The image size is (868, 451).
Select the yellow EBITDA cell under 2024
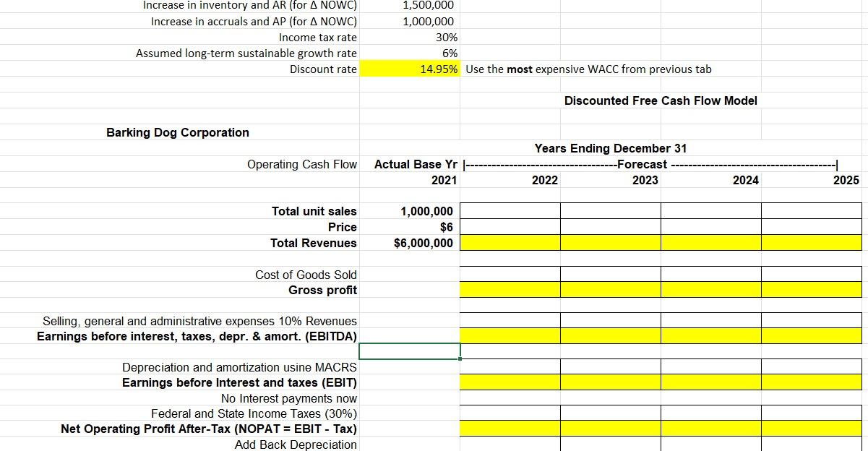[710, 336]
